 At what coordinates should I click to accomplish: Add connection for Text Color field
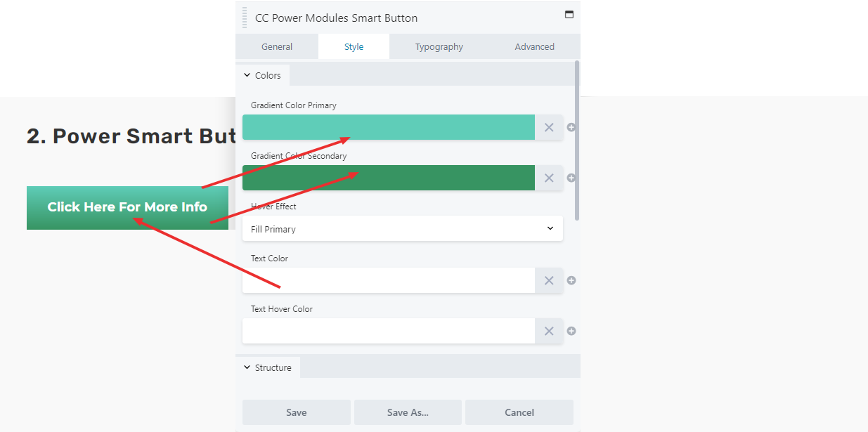point(571,280)
